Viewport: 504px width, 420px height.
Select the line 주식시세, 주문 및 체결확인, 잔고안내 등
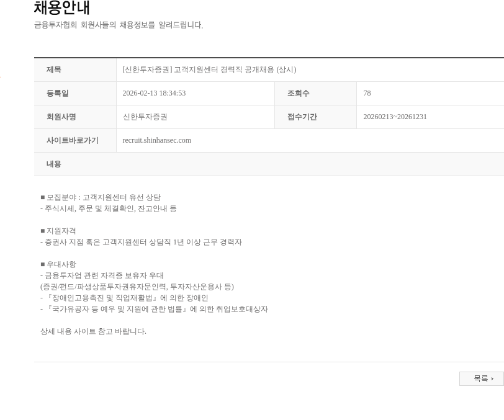click(109, 208)
